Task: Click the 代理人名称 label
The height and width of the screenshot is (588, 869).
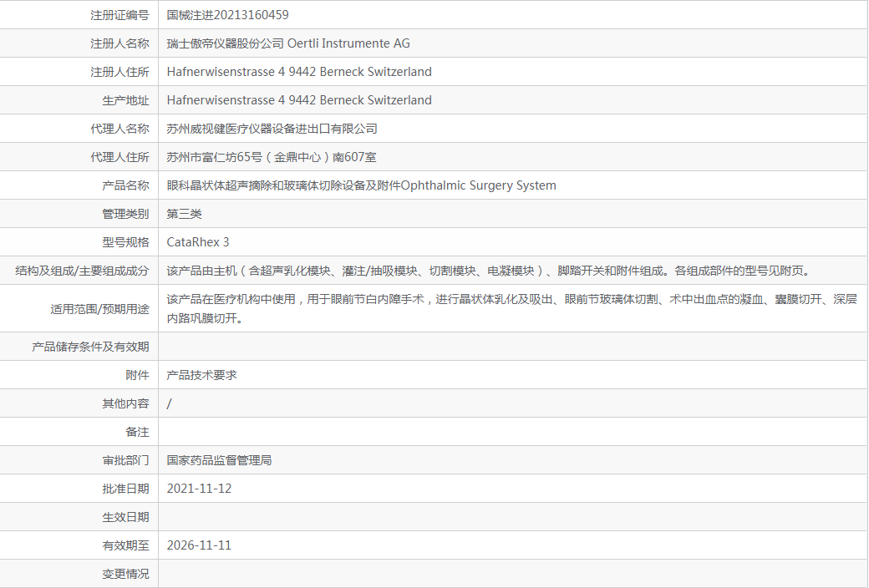Action: click(x=119, y=129)
